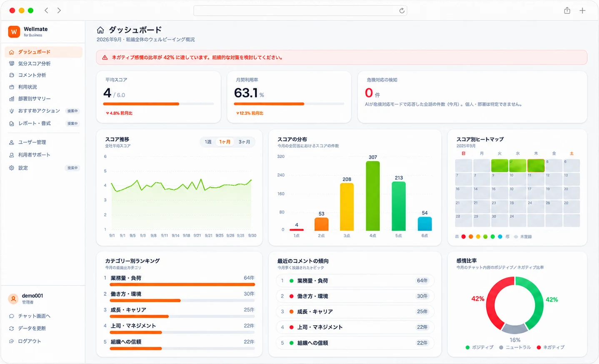Click the ポジティブ legend green dot
Screen dimensions: 599x364
[x=467, y=347]
